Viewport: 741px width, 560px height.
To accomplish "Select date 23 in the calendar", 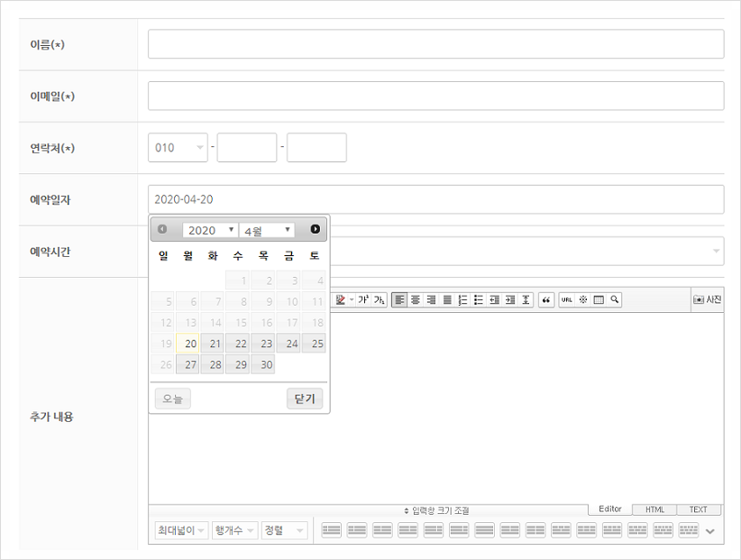I will tap(263, 344).
